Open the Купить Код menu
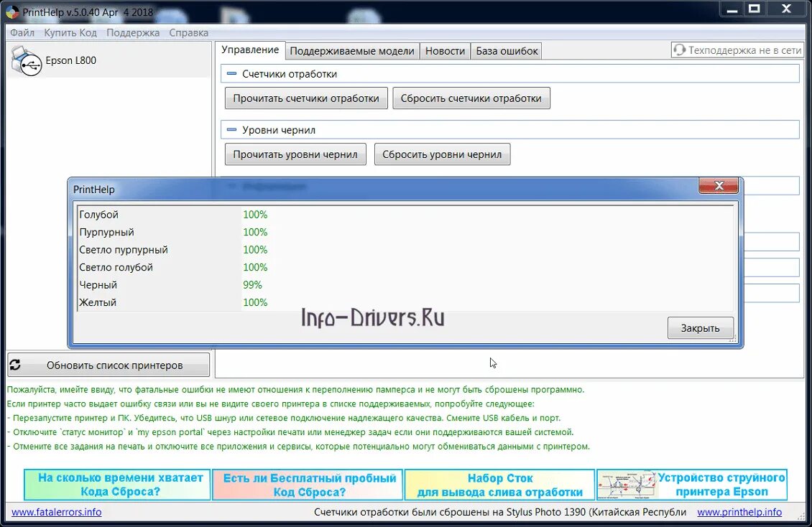 (70, 32)
